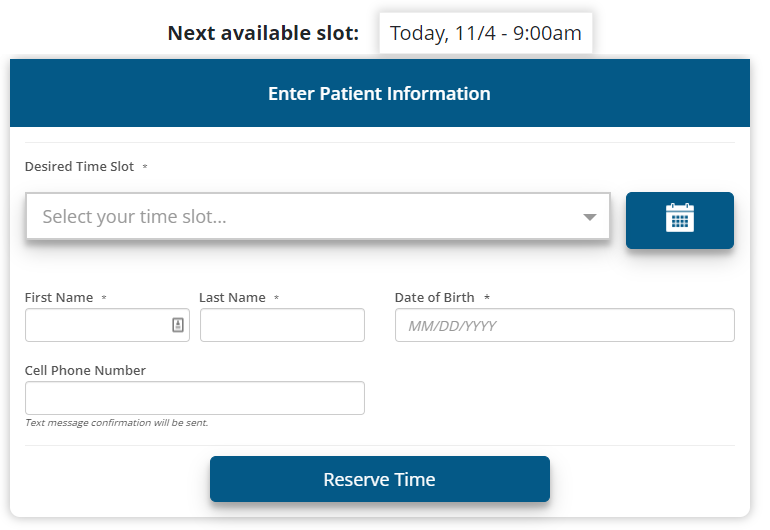Click the "Enter Patient Information" header bar
770x530 pixels.
click(x=379, y=94)
